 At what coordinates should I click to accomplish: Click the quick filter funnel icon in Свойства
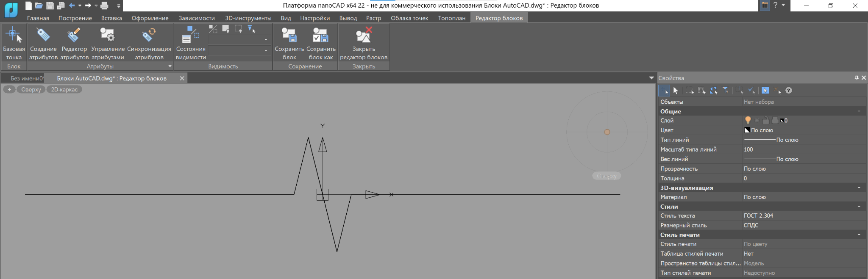point(726,90)
